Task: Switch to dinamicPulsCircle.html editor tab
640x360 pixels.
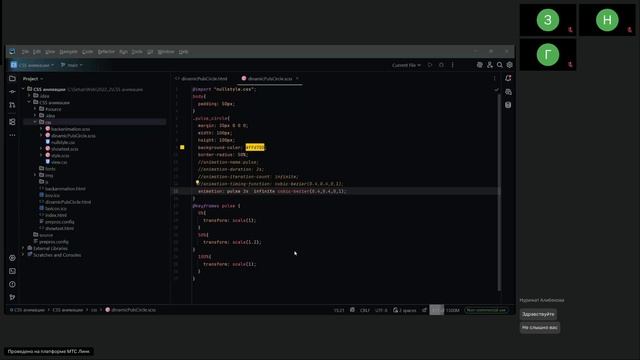Action: point(201,78)
